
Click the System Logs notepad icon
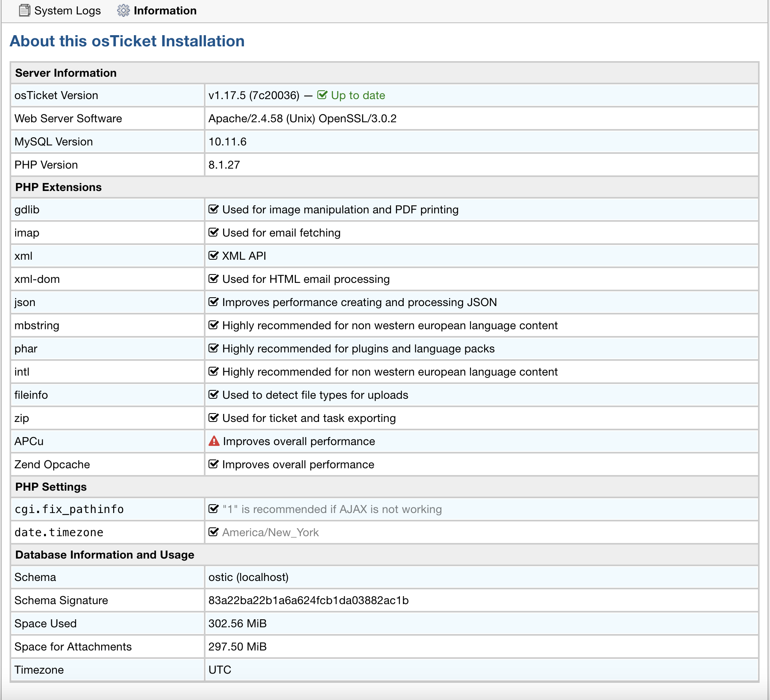click(x=24, y=10)
